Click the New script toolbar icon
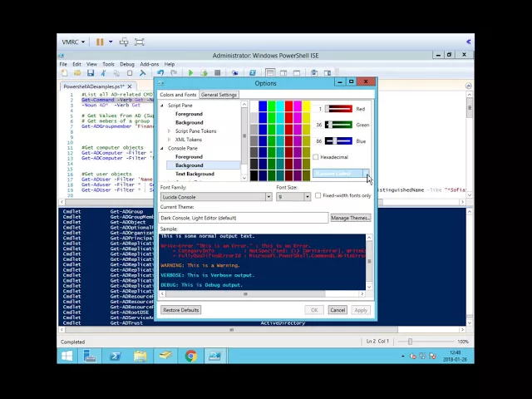The height and width of the screenshot is (399, 532). pyautogui.click(x=64, y=72)
